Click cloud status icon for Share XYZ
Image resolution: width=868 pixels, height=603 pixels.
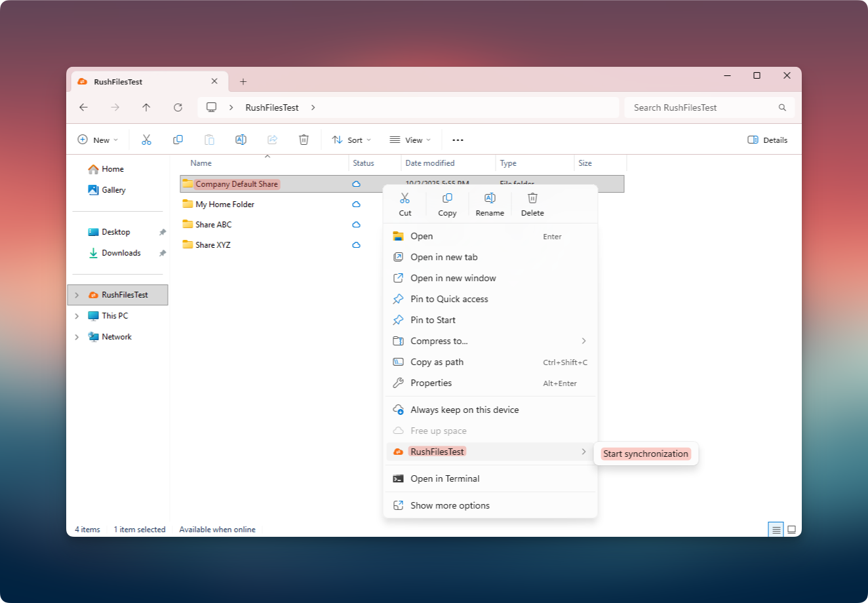point(356,245)
